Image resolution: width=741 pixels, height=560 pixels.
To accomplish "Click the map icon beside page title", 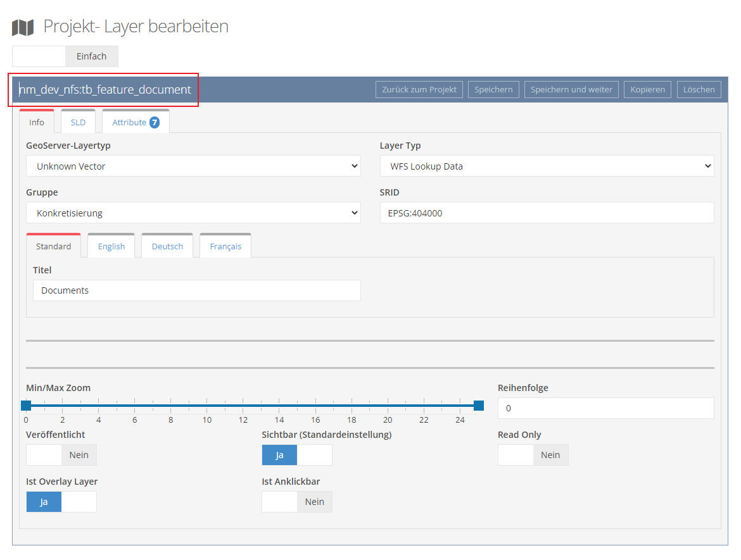I will 23,27.
